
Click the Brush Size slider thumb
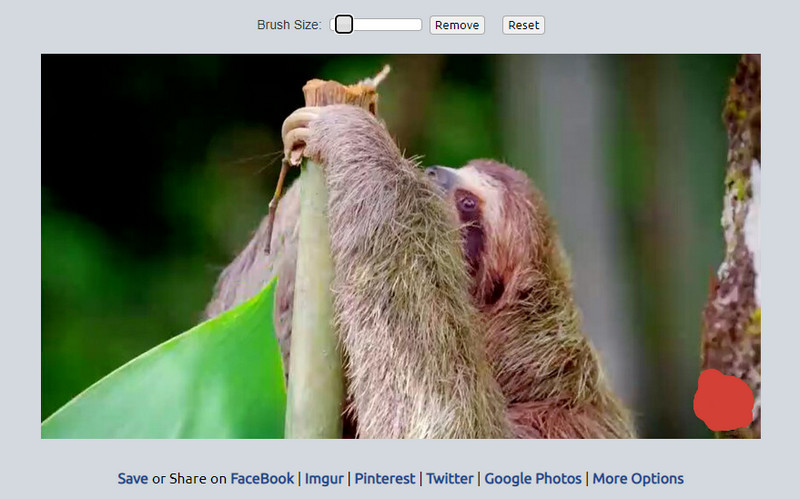[344, 25]
